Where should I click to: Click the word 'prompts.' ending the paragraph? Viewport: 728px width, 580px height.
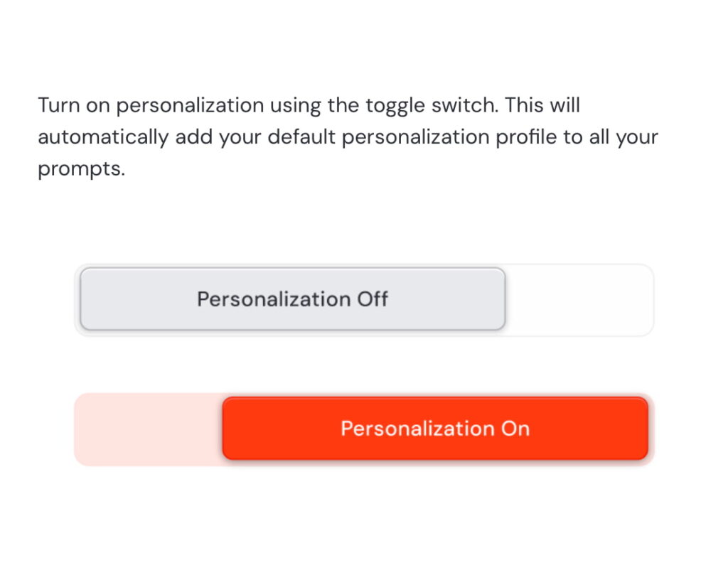pyautogui.click(x=82, y=169)
